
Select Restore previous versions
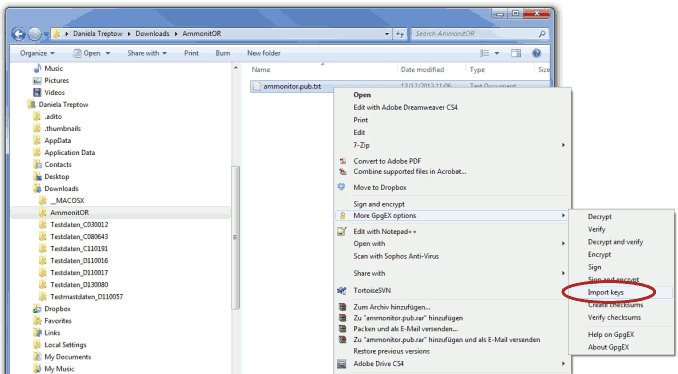click(391, 351)
